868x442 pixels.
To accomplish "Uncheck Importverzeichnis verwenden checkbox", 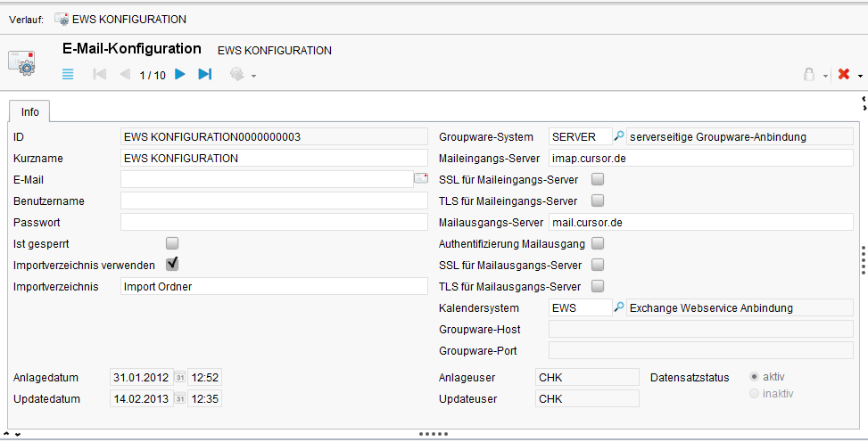I will tap(172, 265).
